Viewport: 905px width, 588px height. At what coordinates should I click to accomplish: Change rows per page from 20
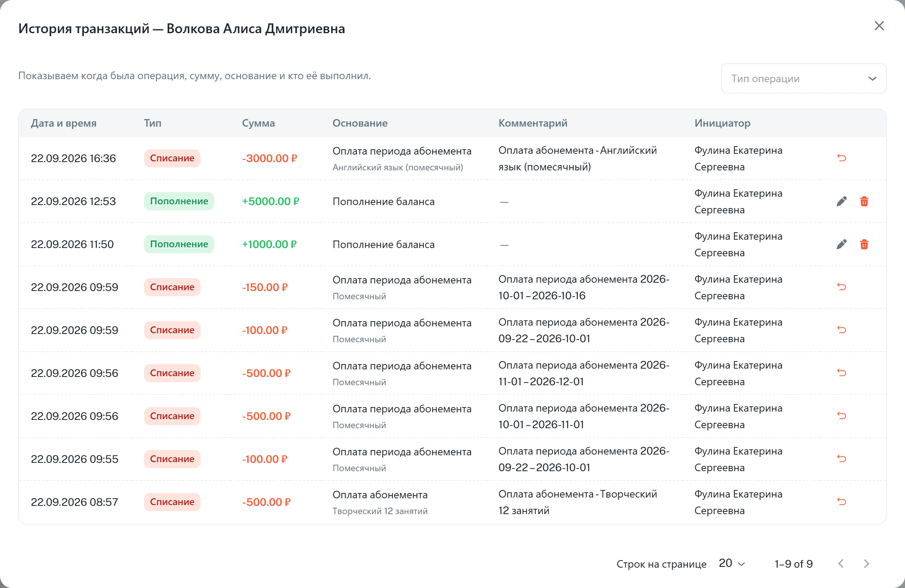pos(732,563)
